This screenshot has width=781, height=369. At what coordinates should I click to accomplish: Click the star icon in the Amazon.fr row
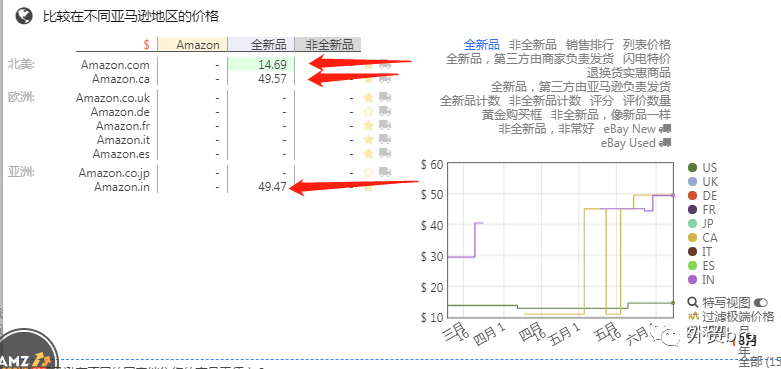point(368,125)
